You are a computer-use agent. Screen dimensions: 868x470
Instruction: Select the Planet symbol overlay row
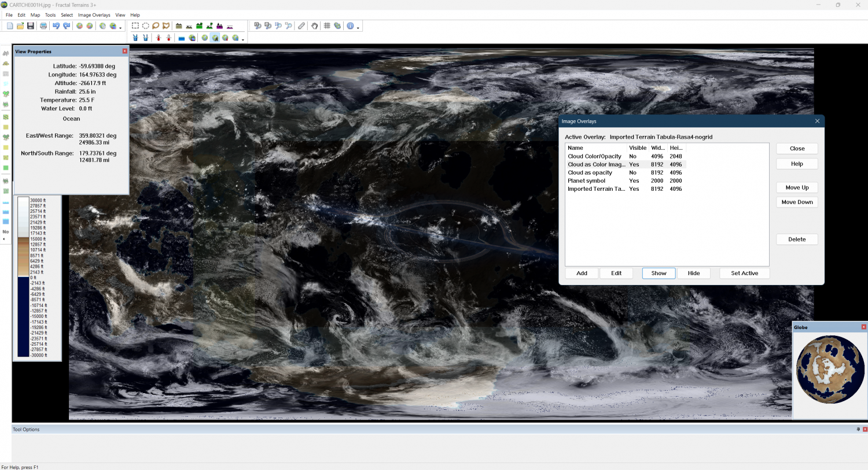click(587, 181)
